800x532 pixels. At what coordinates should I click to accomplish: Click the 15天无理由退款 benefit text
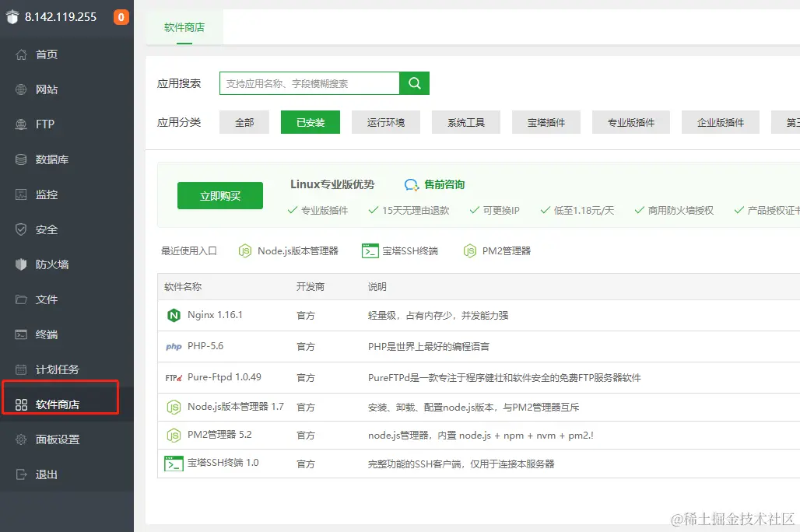[x=416, y=211]
